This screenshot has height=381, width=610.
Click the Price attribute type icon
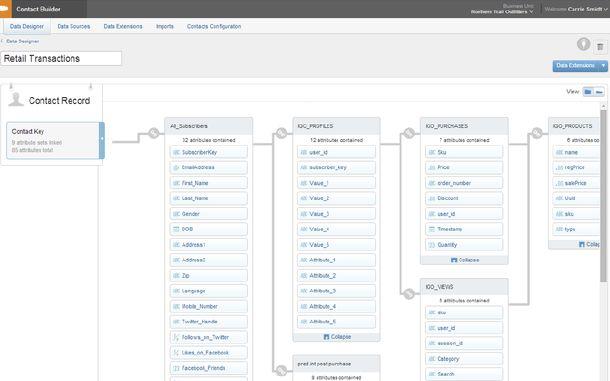(431, 168)
